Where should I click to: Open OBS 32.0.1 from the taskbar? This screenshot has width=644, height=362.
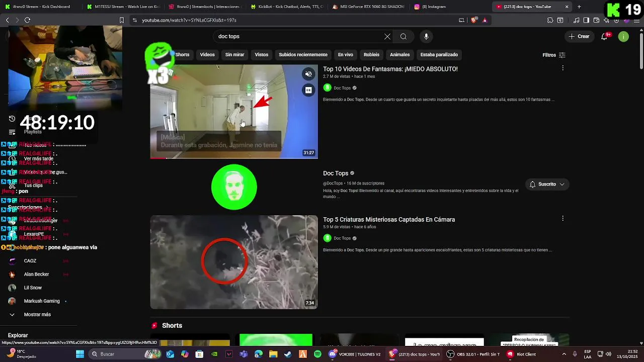473,354
